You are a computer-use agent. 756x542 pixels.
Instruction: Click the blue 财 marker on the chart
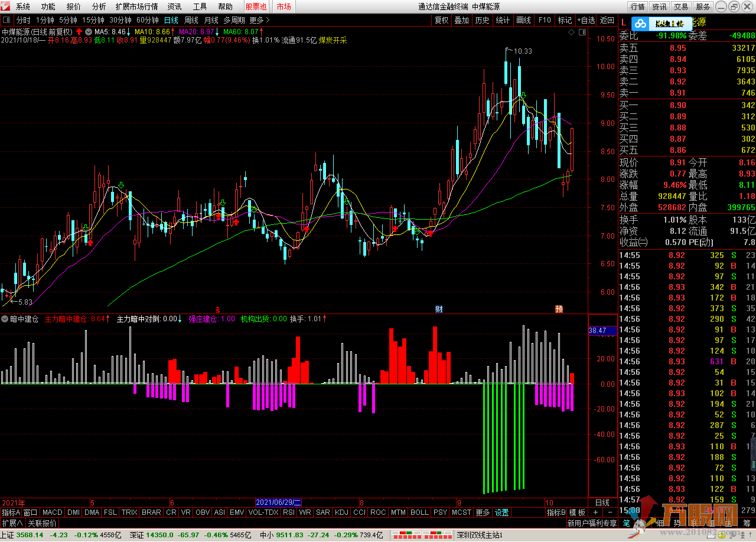[x=439, y=309]
